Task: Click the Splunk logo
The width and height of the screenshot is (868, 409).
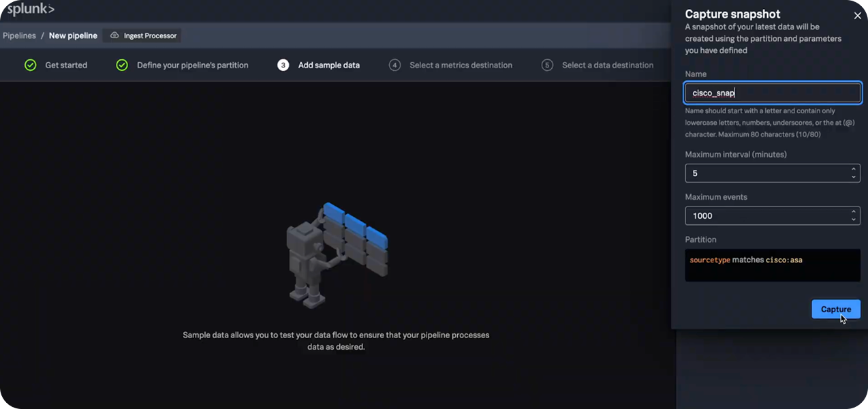Action: coord(31,10)
